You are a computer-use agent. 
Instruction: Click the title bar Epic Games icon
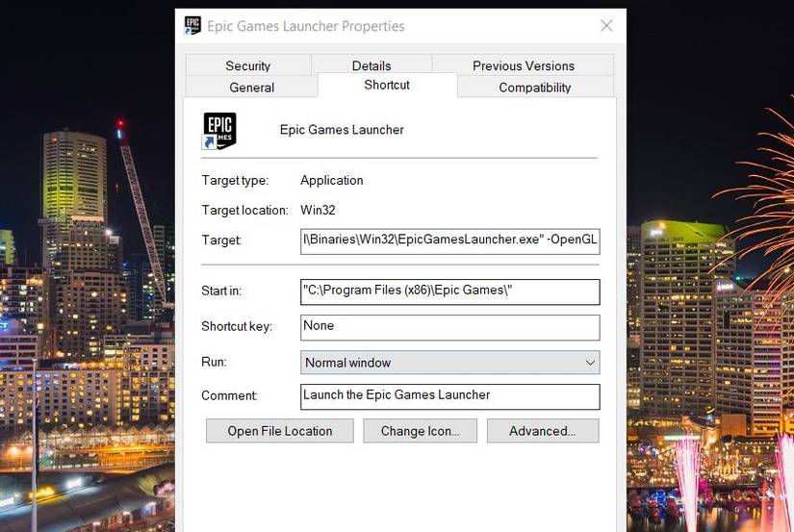click(192, 25)
